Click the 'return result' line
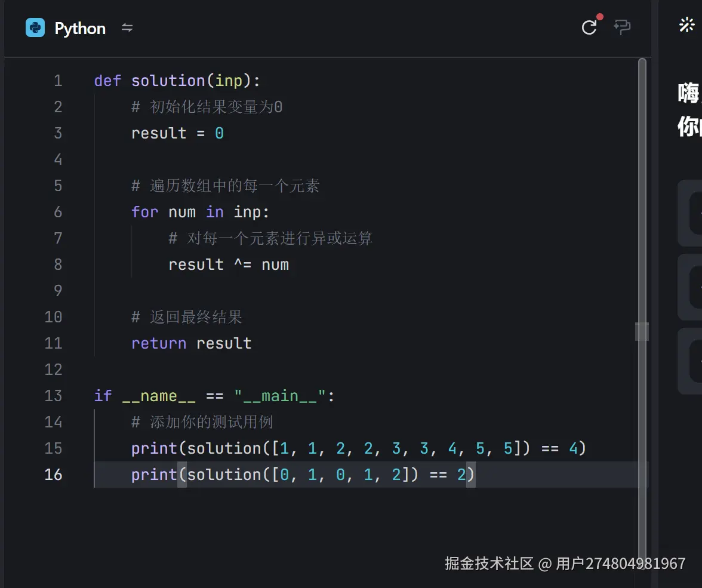Screen dimensions: 702x588 (191, 343)
